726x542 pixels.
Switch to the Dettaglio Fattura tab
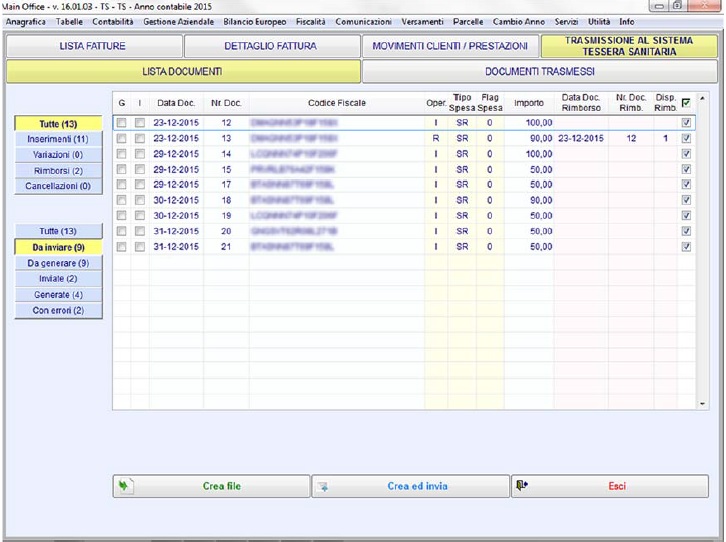(272, 46)
